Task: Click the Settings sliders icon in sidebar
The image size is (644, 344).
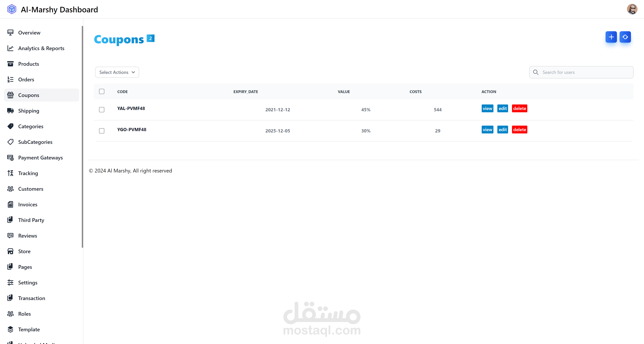Action: point(10,283)
